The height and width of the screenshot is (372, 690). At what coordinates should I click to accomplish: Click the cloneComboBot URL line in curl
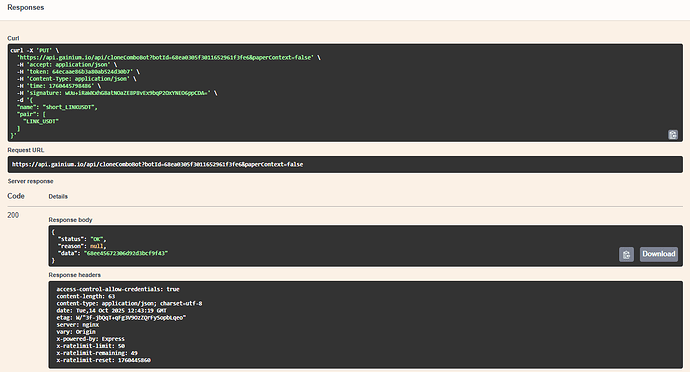[169, 58]
